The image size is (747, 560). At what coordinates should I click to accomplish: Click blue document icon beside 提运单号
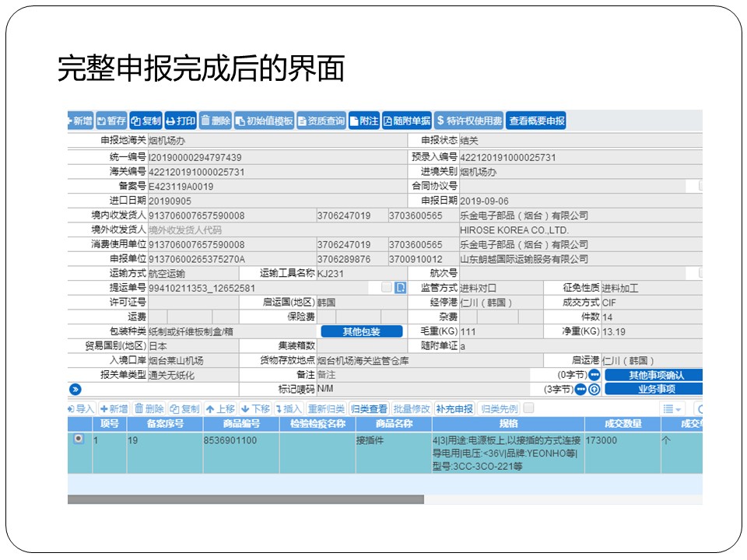tap(401, 288)
